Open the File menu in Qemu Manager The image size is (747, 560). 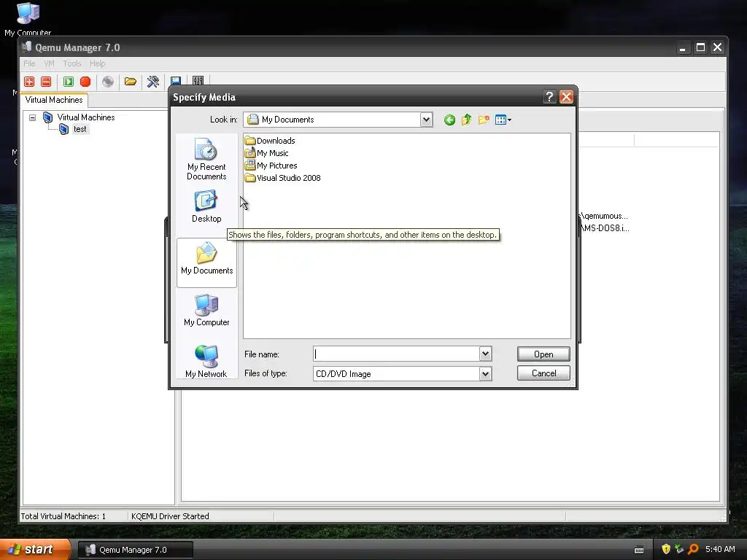29,63
